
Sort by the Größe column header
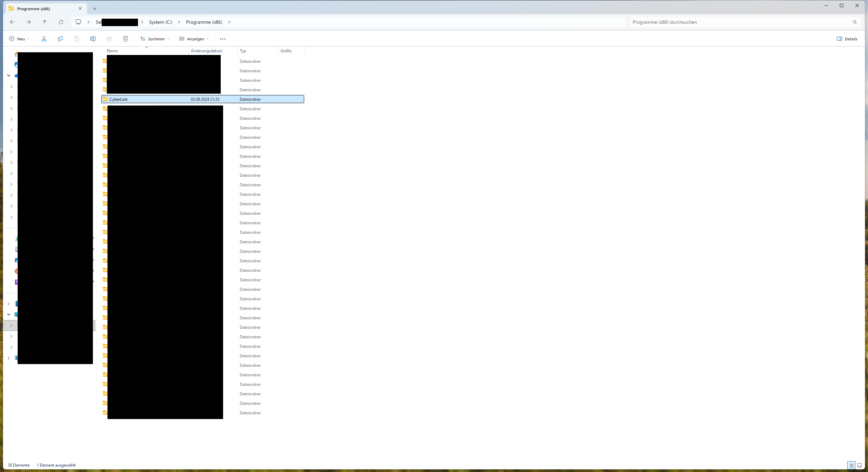[x=292, y=51]
